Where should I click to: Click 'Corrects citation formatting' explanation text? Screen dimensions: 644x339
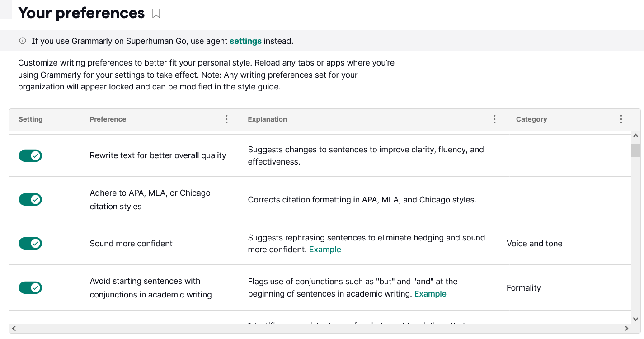click(x=362, y=200)
